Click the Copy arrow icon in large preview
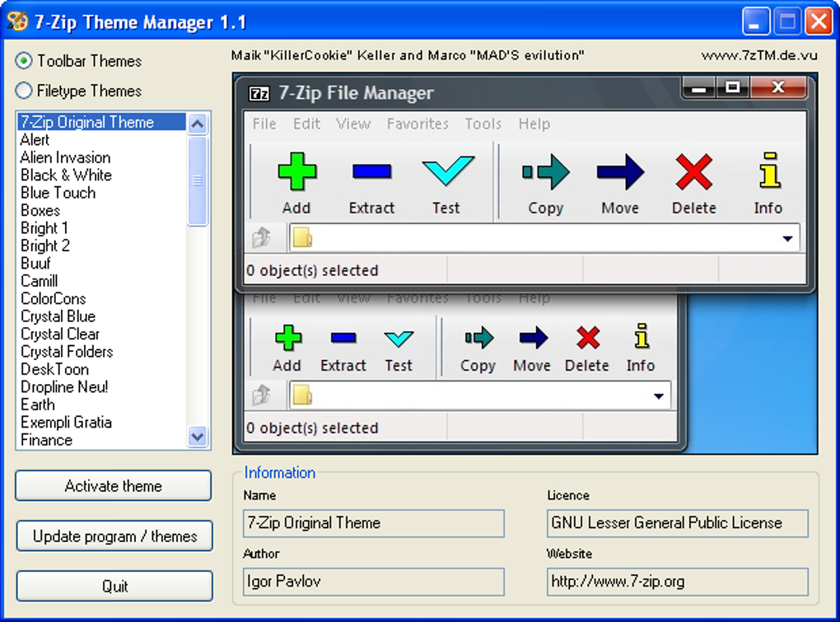The width and height of the screenshot is (840, 622). point(545,172)
